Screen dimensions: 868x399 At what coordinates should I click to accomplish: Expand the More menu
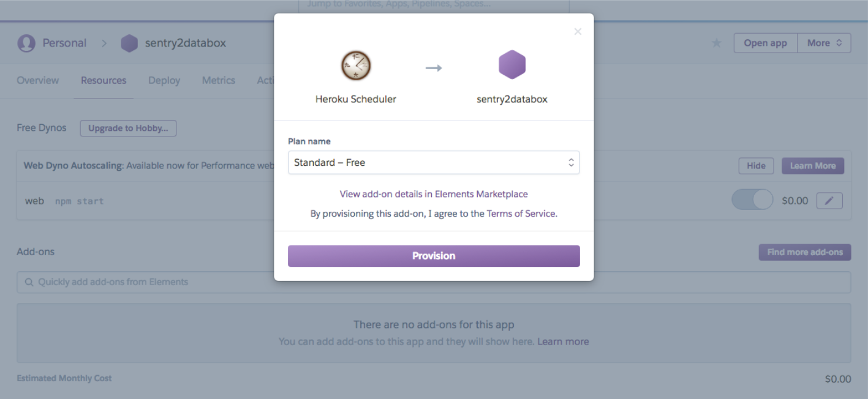(824, 43)
